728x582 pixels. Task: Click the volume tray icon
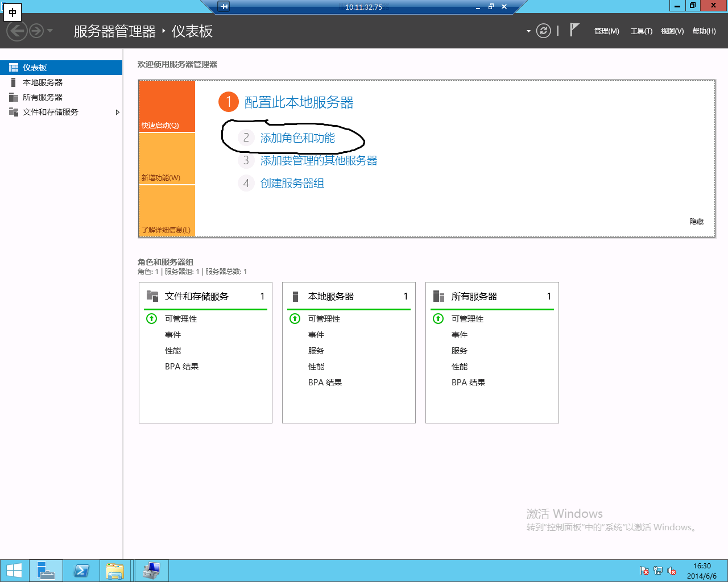[672, 571]
